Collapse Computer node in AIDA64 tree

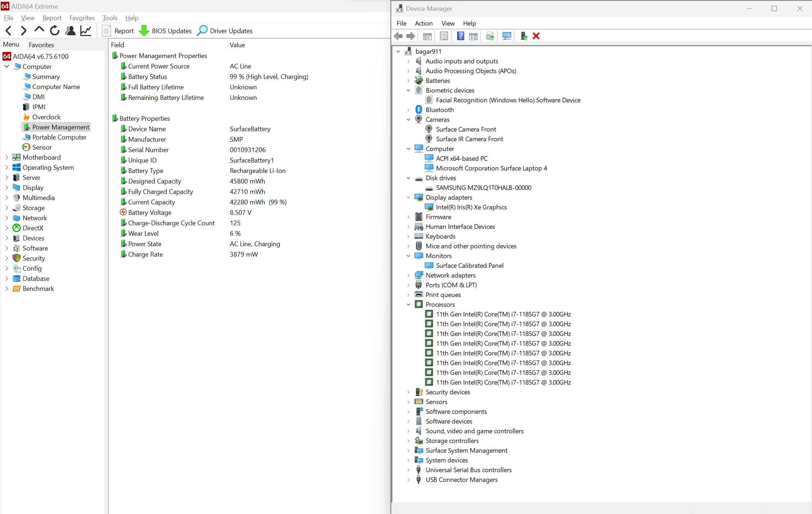(6, 66)
